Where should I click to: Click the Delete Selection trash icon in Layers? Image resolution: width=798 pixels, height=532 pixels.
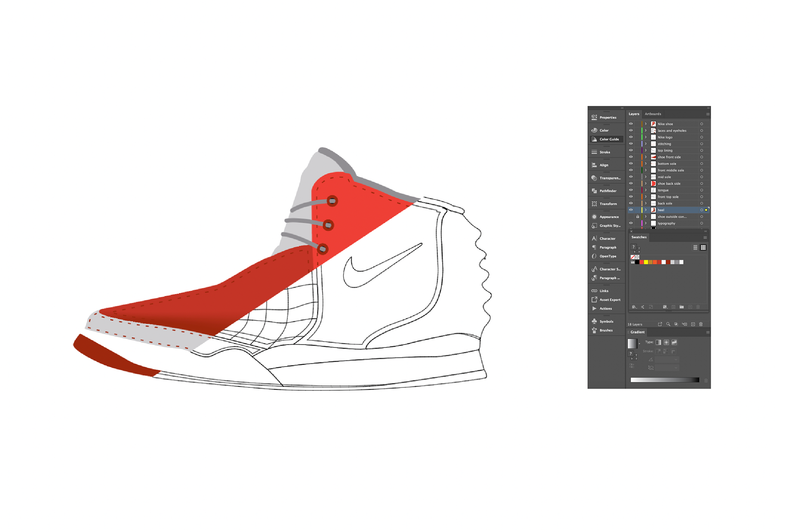701,324
